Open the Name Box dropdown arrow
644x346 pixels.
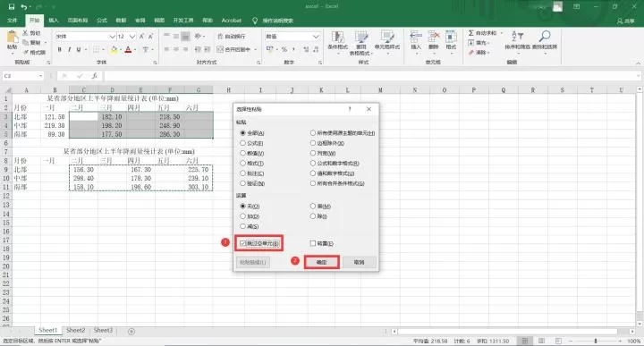40,76
